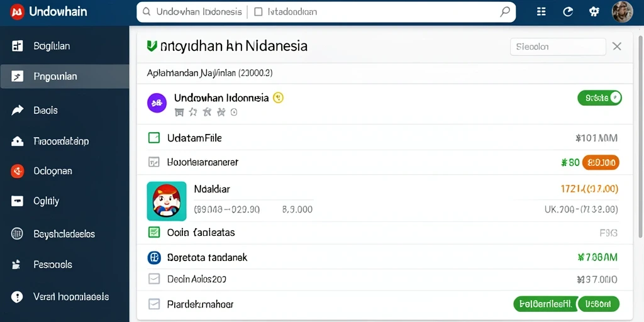This screenshot has height=322, width=644.
Task: Click the Aplamandan Najlinlan heading text
Action: click(x=209, y=74)
